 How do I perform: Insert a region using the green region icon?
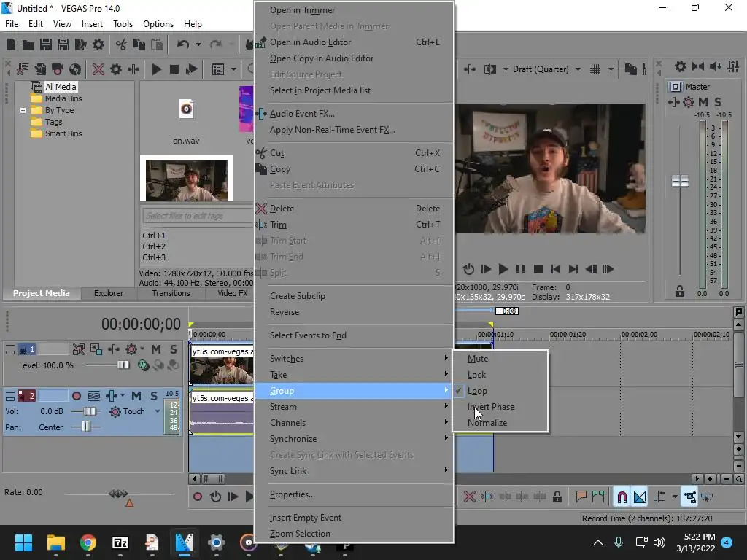598,497
